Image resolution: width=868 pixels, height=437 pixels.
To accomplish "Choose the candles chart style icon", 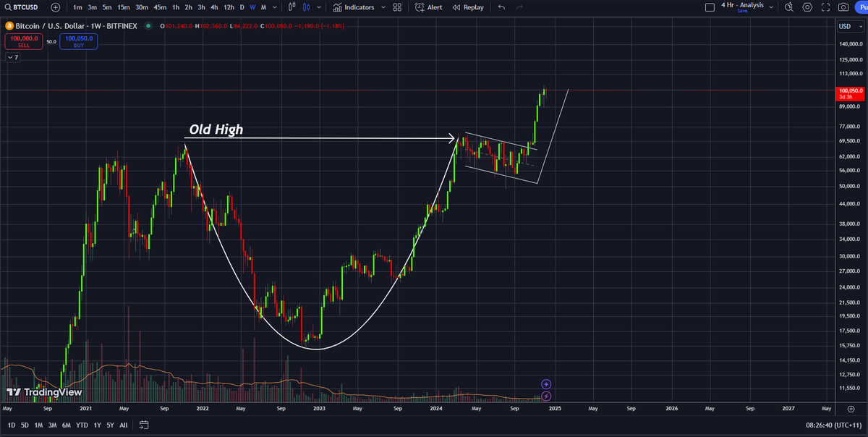I will [x=307, y=7].
